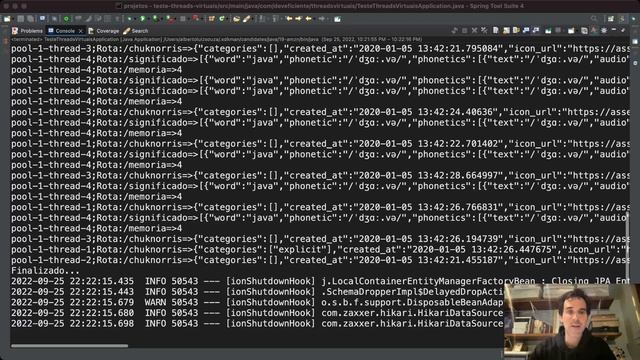Toggle Scroll Lock in Console toolbar
This screenshot has height=360, width=640.
(506, 30)
